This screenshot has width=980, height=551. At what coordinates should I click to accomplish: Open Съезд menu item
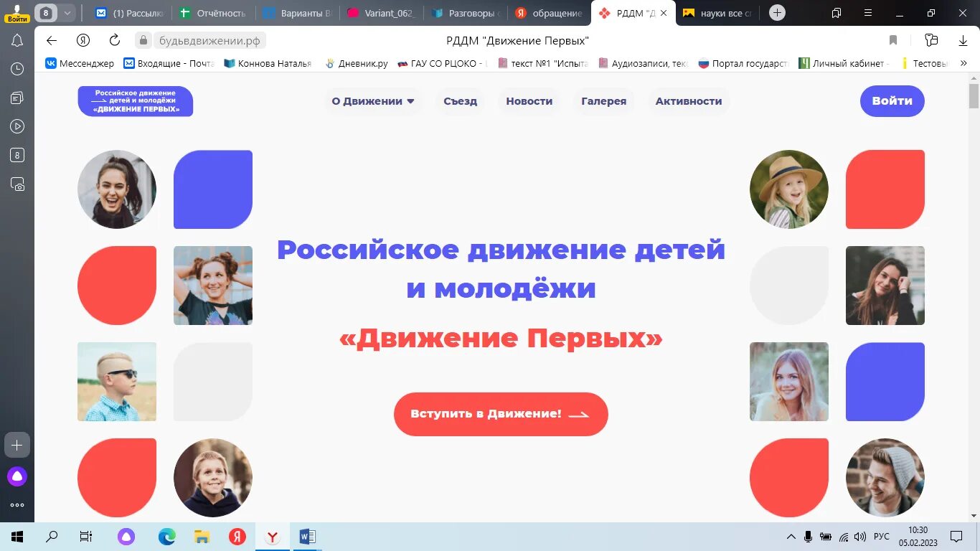(460, 101)
